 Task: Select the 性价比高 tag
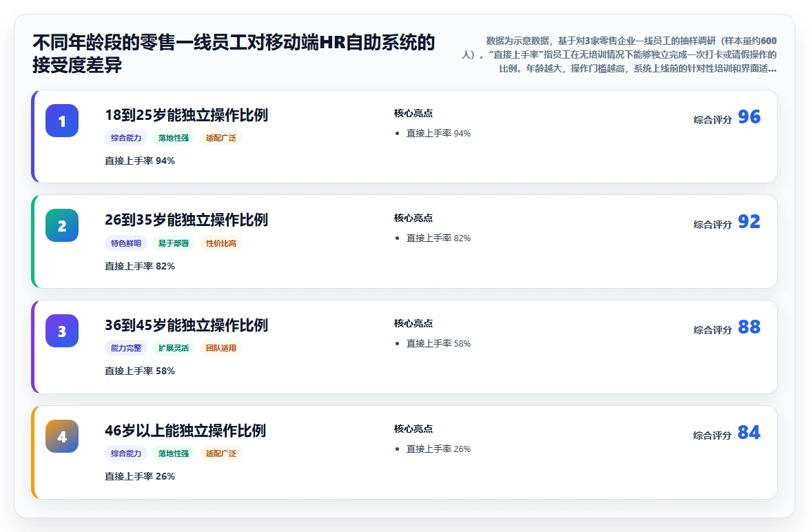221,243
